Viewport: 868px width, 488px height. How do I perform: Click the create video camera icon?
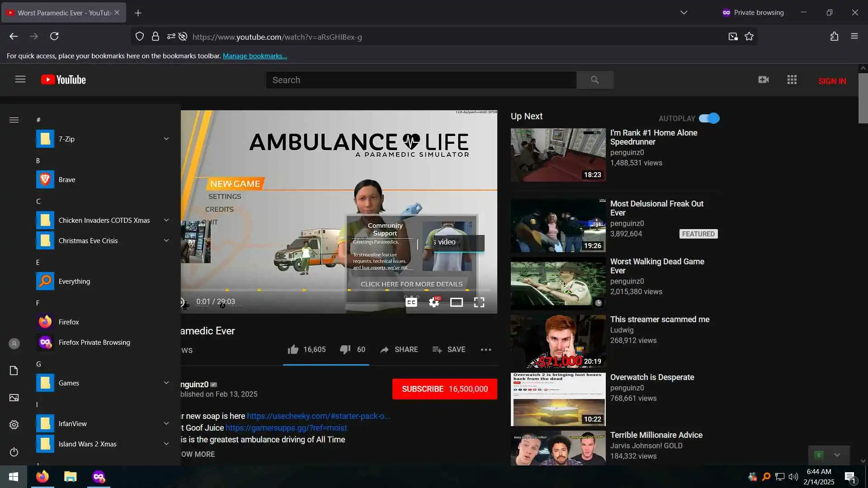[x=763, y=80]
